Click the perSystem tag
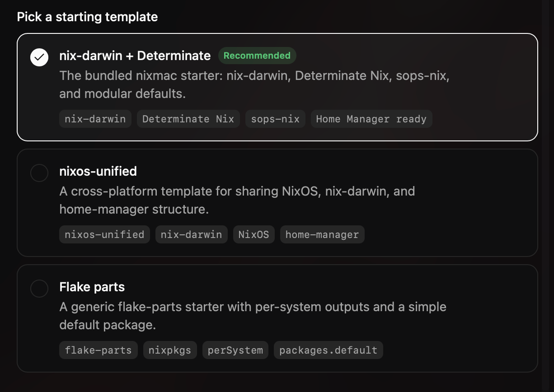Viewport: 554px width, 392px height. (235, 350)
